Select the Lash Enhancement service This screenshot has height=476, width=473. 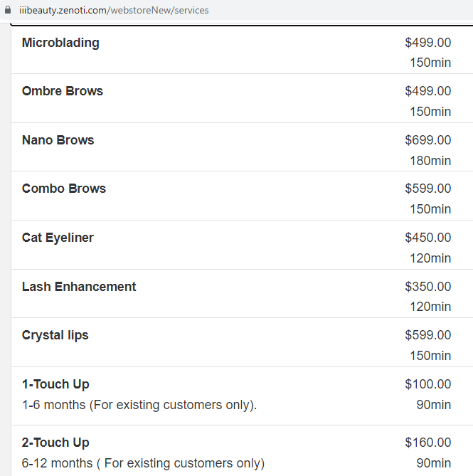79,287
